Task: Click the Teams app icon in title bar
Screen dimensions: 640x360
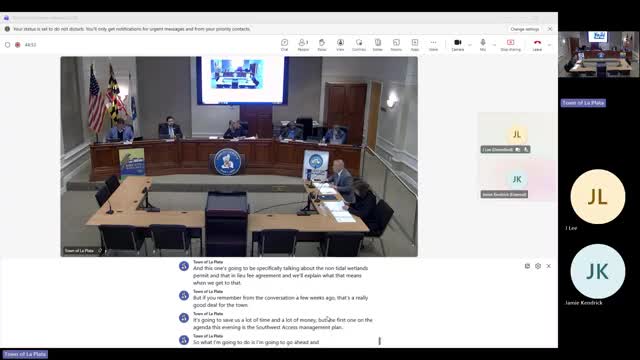Action: tap(6, 18)
